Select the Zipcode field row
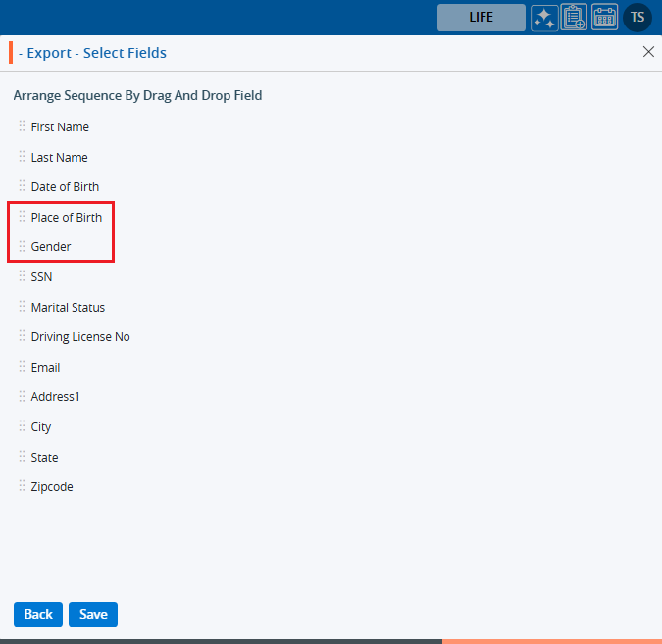The image size is (662, 644). [51, 487]
